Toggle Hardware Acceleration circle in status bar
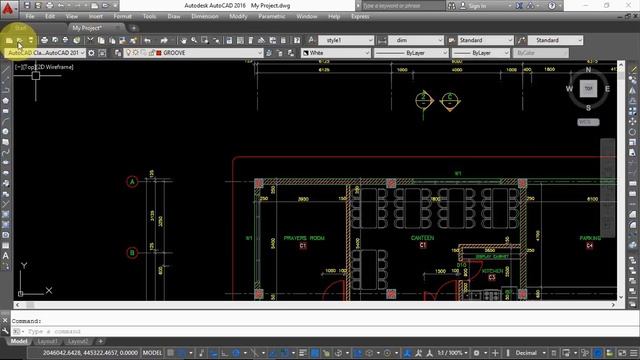The width and height of the screenshot is (640, 360). pyautogui.click(x=598, y=353)
